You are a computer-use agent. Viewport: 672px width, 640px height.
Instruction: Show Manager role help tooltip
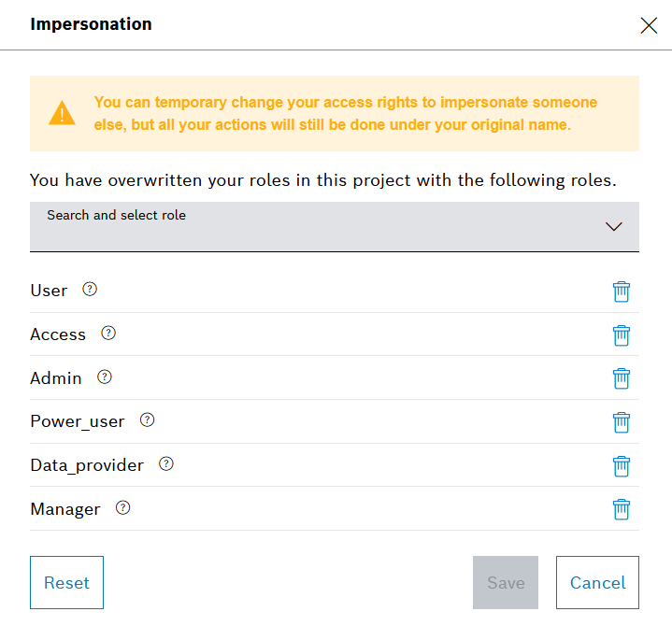pos(122,507)
